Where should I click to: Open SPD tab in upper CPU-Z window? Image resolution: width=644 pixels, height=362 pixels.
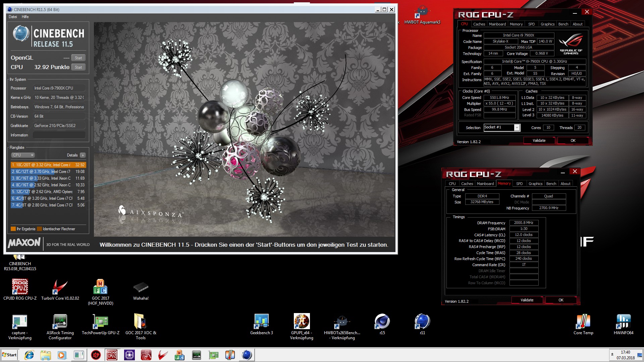click(x=532, y=24)
